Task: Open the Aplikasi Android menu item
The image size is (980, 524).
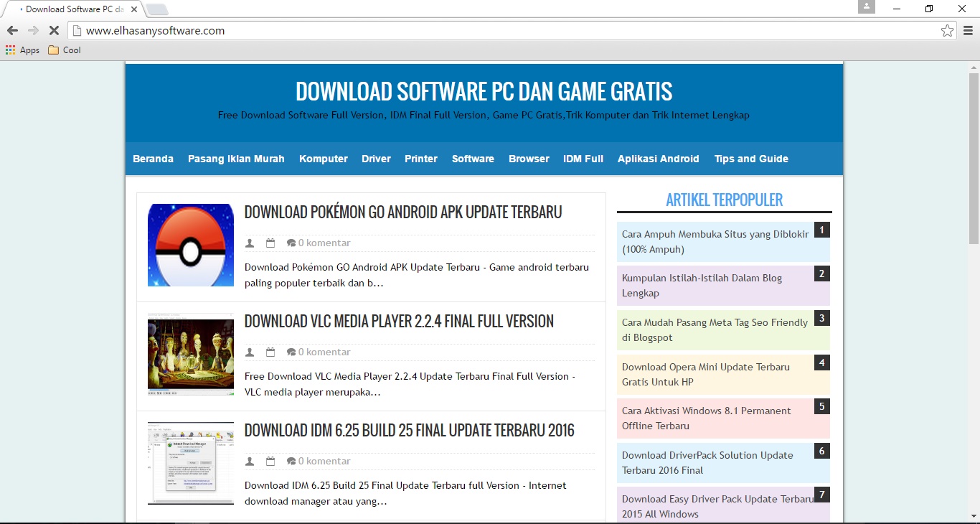Action: point(658,159)
